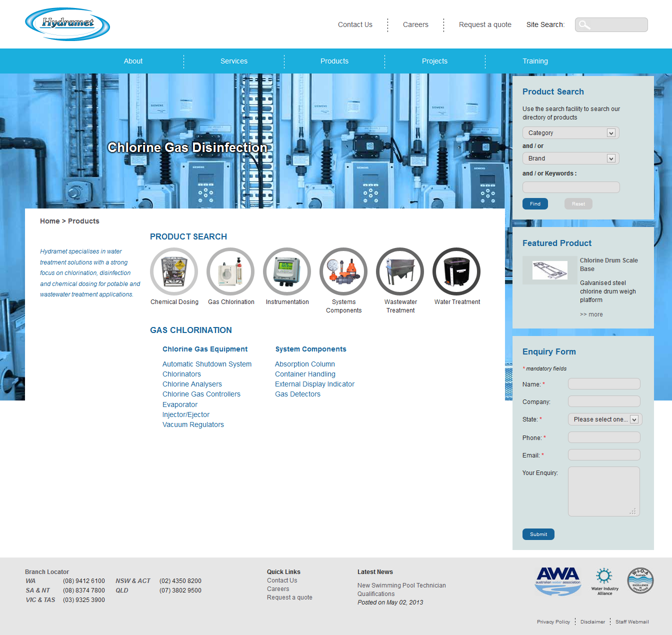Open the Gas Detectors link
The image size is (672, 635).
click(x=297, y=394)
